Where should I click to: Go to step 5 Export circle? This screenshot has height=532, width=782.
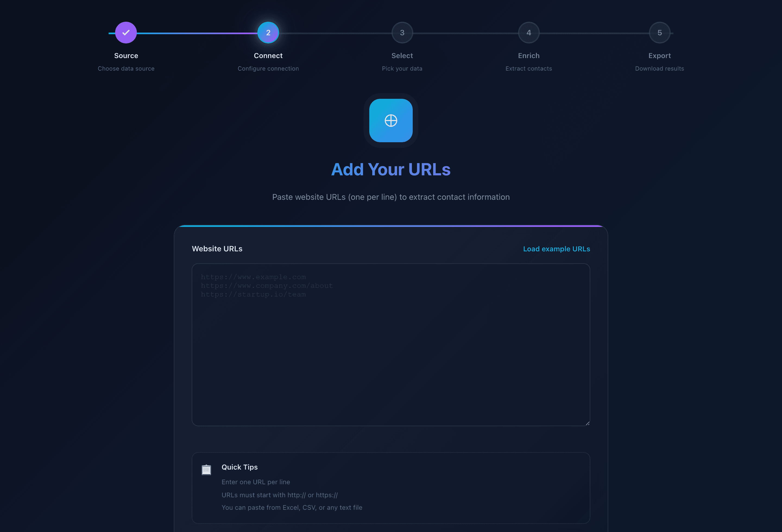tap(660, 33)
